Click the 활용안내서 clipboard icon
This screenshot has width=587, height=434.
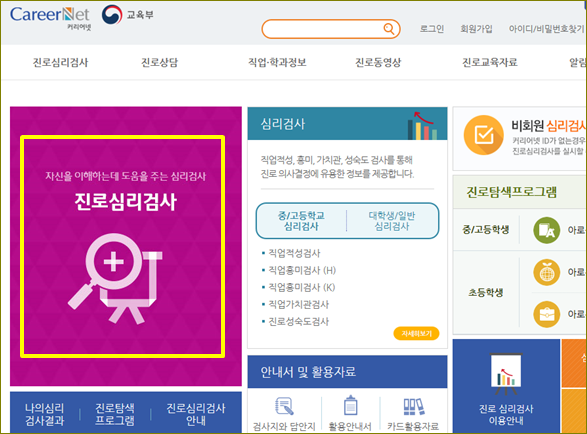tap(350, 405)
